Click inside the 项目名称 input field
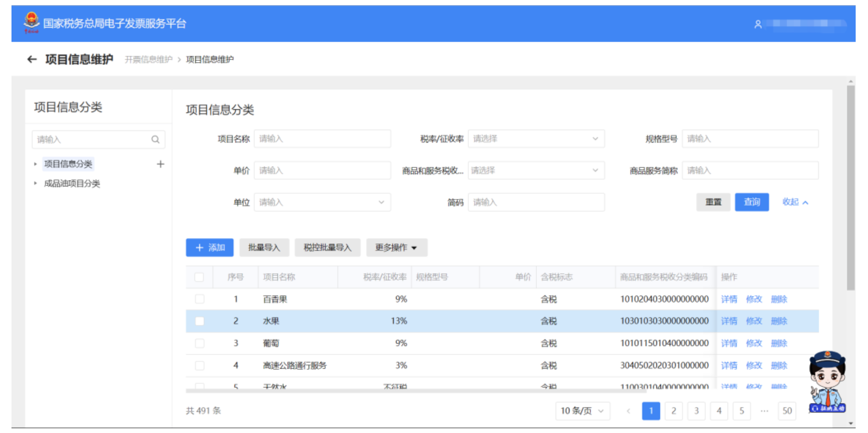 (x=322, y=138)
